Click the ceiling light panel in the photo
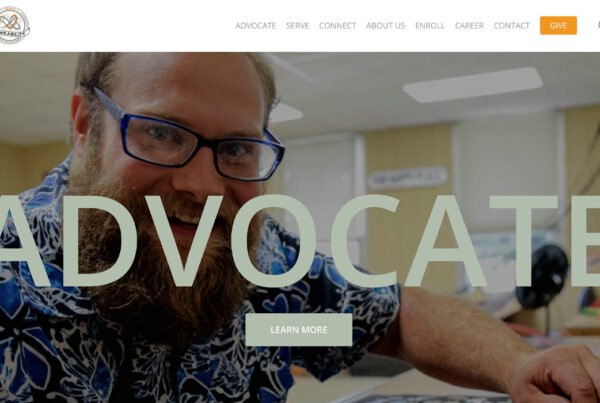This screenshot has width=600, height=403. 473,85
